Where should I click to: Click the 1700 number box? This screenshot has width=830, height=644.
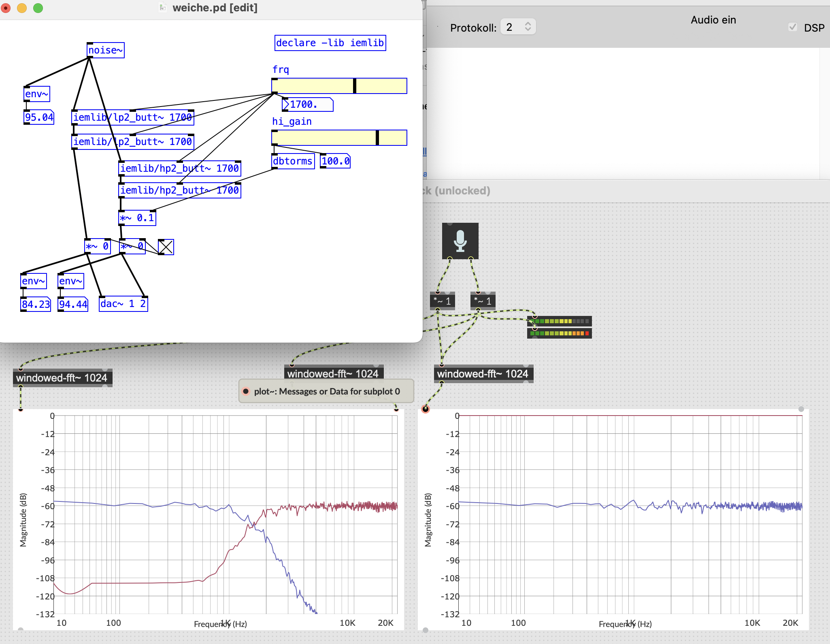pos(308,104)
